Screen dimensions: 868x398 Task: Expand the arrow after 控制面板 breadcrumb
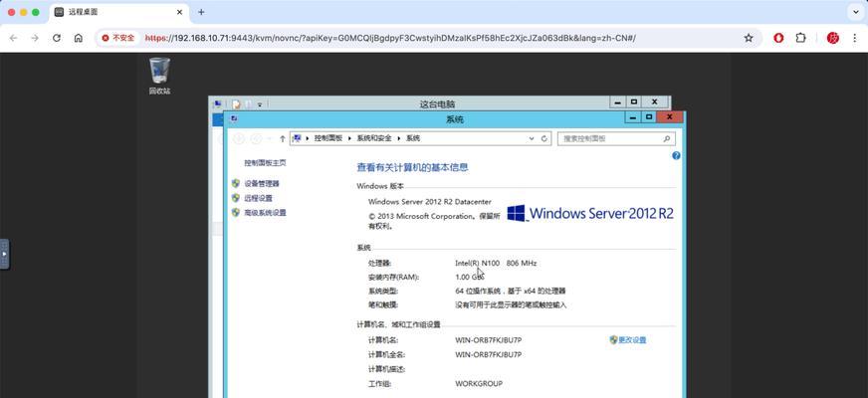349,138
